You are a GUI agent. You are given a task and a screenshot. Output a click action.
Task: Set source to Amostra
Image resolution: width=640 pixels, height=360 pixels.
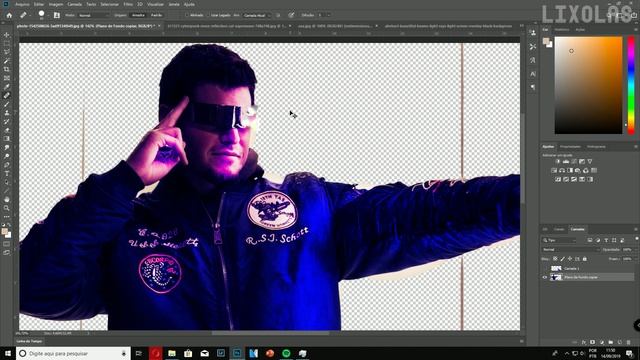138,15
